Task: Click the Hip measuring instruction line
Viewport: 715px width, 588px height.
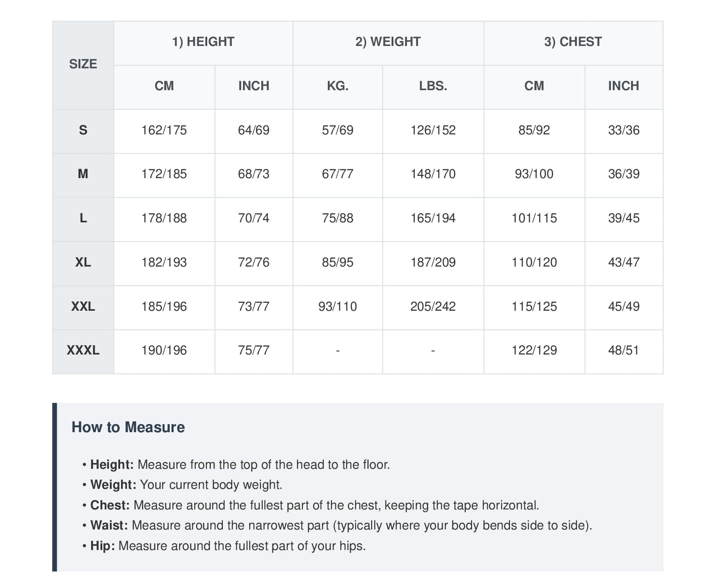Action: coord(224,546)
